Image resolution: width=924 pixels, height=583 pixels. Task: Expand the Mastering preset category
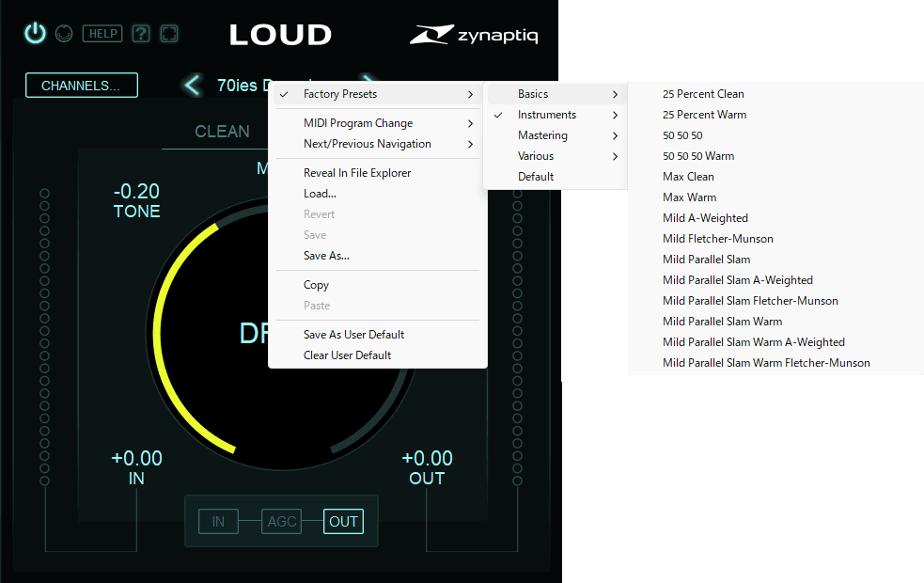point(556,135)
